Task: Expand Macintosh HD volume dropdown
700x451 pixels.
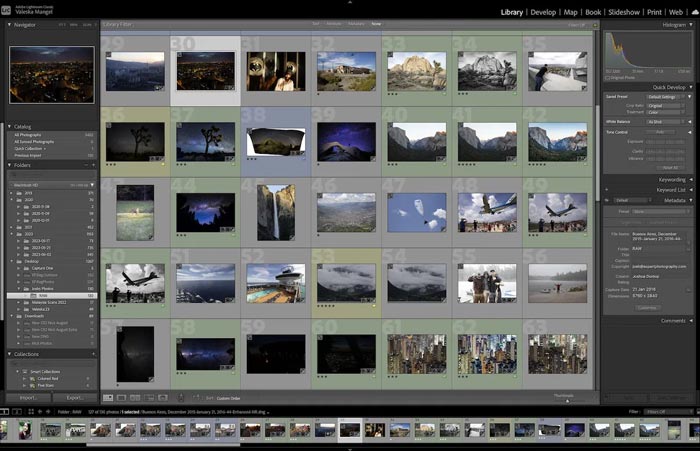Action: point(92,185)
